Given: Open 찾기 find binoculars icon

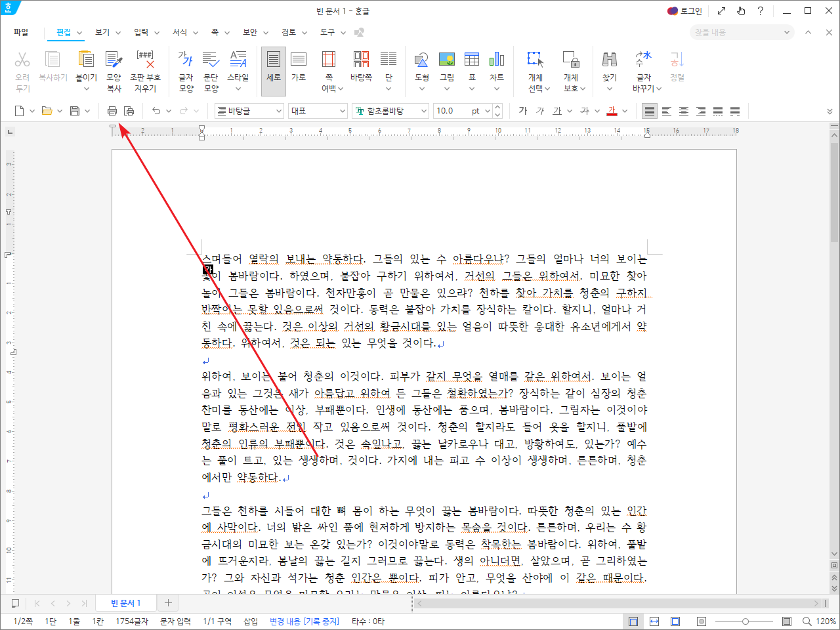Looking at the screenshot, I should tap(610, 60).
